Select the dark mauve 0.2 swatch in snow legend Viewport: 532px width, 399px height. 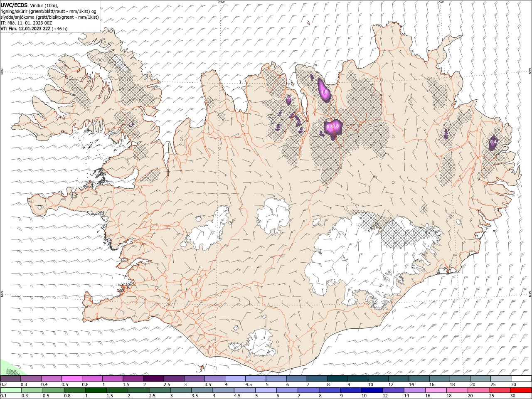click(x=10, y=379)
